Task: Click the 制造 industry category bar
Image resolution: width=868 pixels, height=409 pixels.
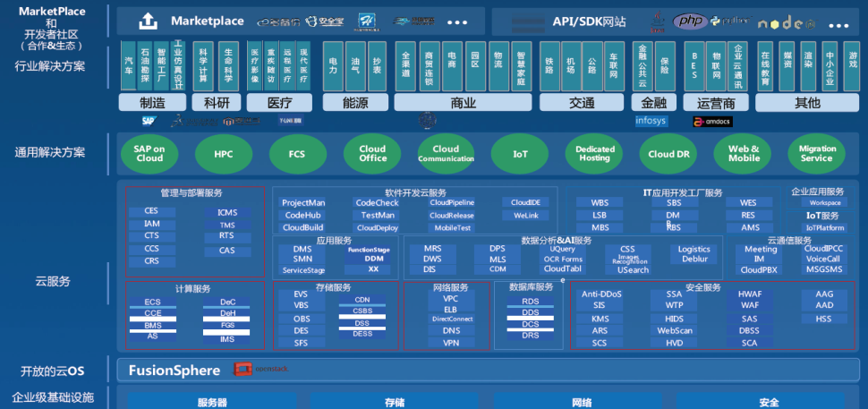Action: pyautogui.click(x=152, y=102)
